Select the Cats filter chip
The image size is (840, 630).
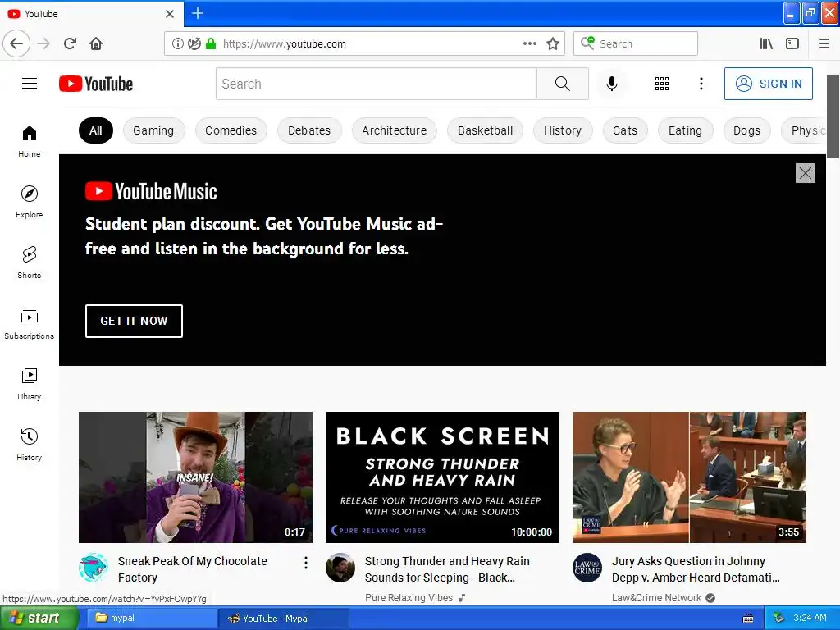[625, 130]
